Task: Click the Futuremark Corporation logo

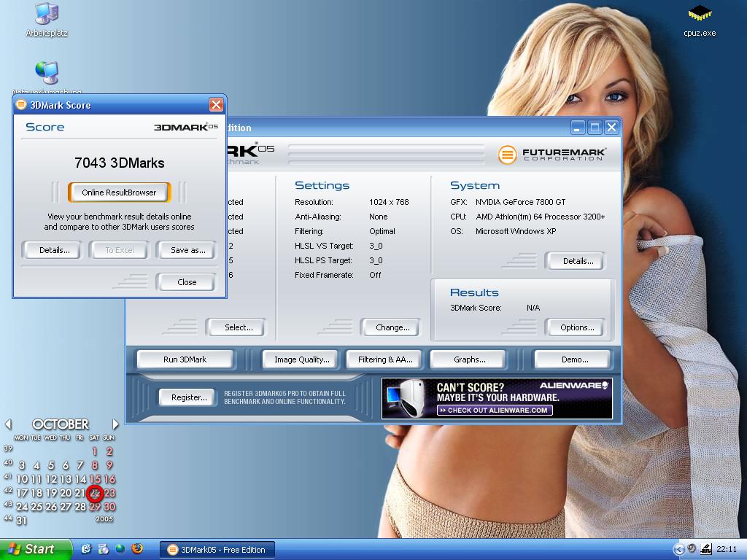Action: [x=552, y=155]
